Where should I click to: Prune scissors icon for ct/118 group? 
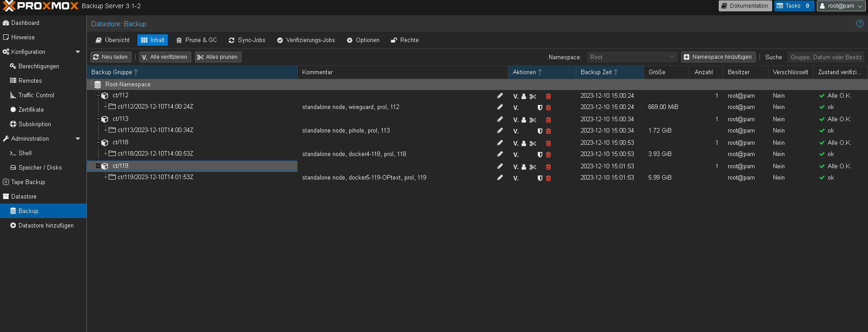tap(533, 143)
